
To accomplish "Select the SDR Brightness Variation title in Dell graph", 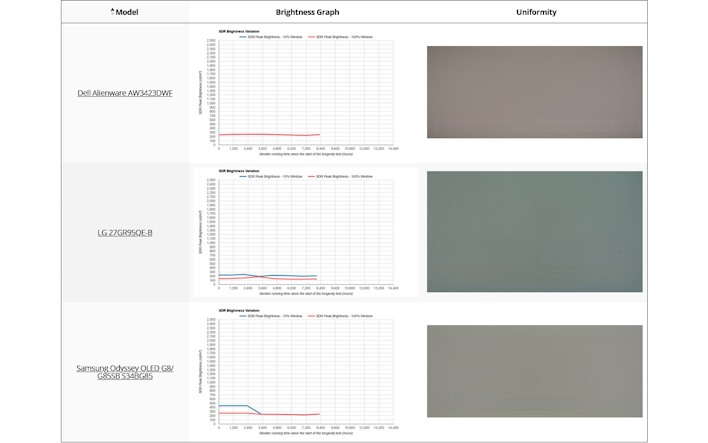I will (x=239, y=32).
